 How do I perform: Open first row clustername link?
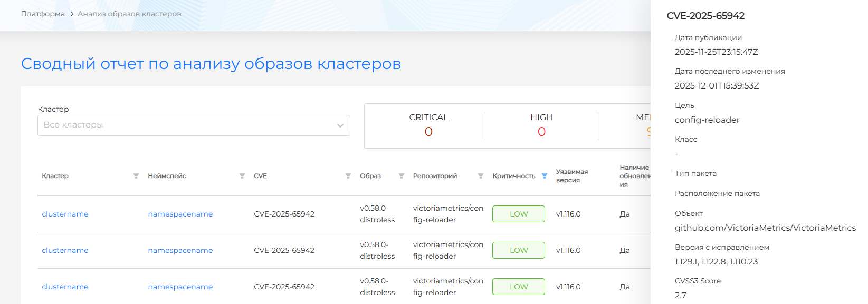tap(65, 214)
